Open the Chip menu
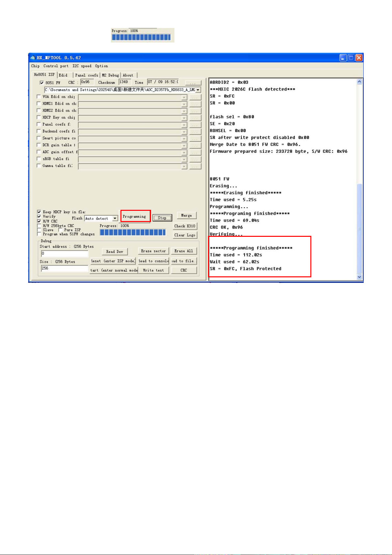The height and width of the screenshot is (555, 392). coord(35,66)
